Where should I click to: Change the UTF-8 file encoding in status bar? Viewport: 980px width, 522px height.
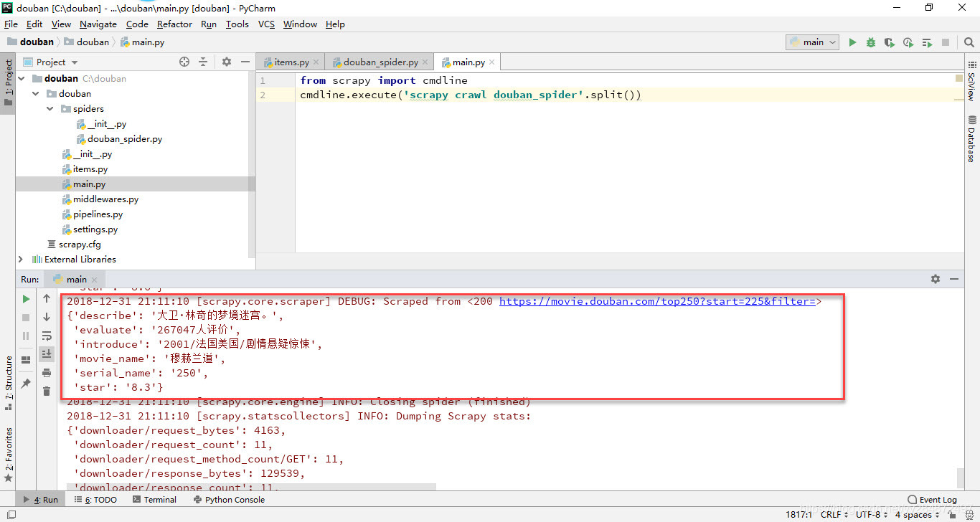pyautogui.click(x=871, y=515)
